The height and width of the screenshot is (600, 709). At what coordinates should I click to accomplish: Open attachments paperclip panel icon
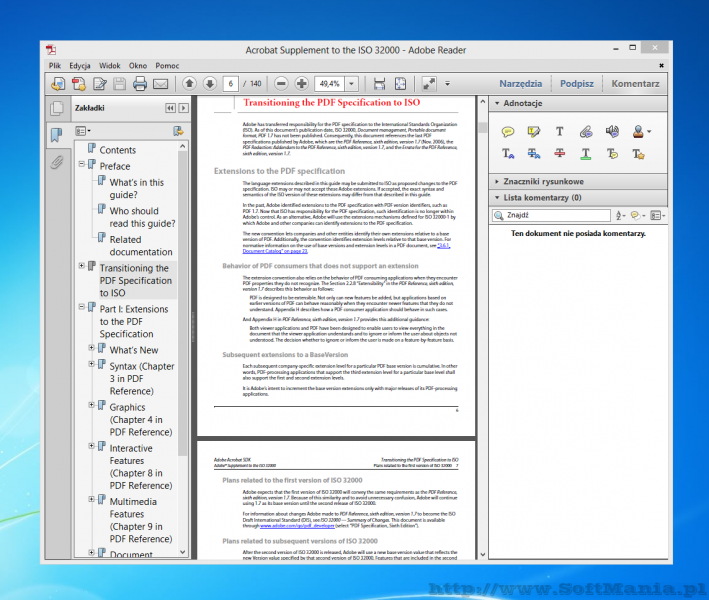pos(57,162)
